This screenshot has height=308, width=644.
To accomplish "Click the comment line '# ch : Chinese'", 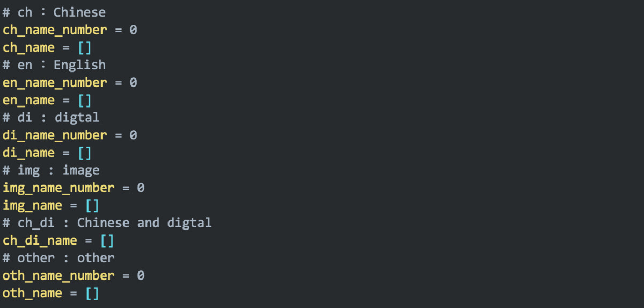I will [54, 12].
